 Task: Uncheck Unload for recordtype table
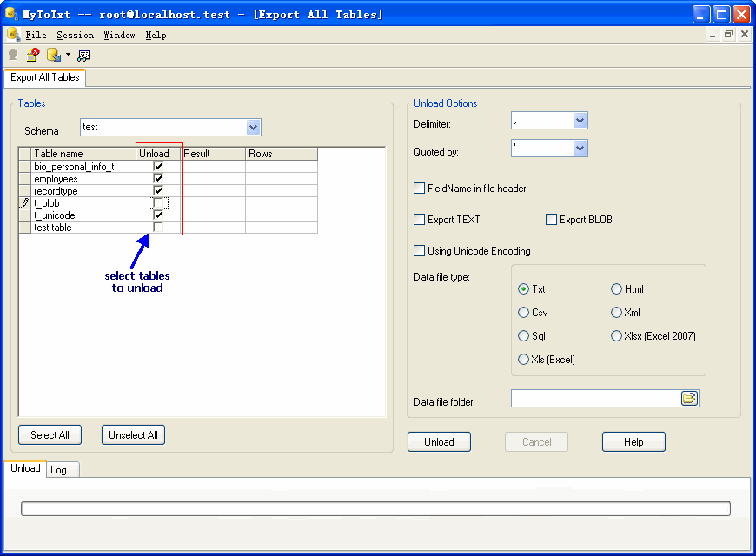[158, 190]
